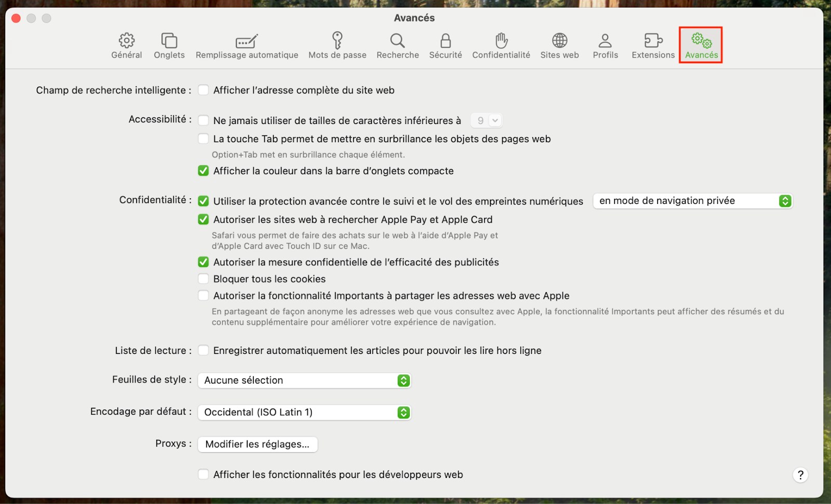Open Remplissage automatique settings
The image size is (831, 504).
(x=247, y=45)
